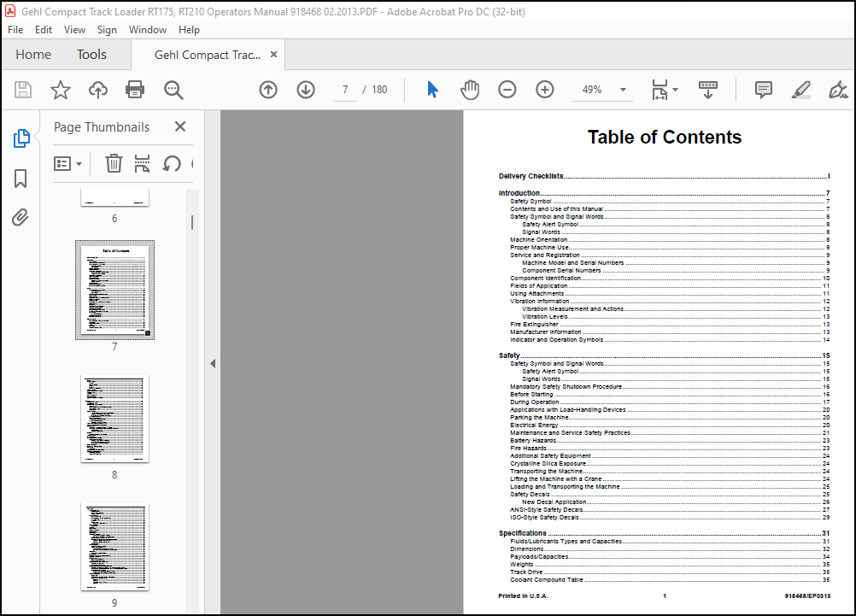Viewport: 856px width, 616px height.
Task: Add bookmark with the star icon
Action: coord(61,90)
